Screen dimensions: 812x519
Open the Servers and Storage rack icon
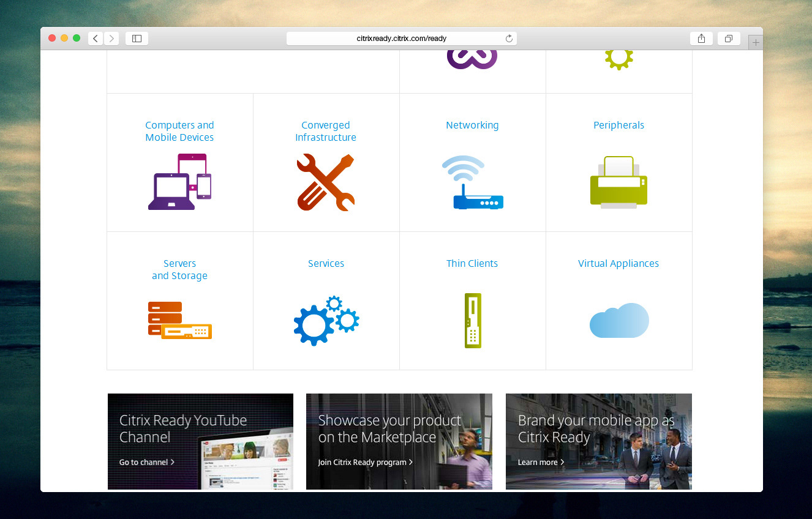179,320
